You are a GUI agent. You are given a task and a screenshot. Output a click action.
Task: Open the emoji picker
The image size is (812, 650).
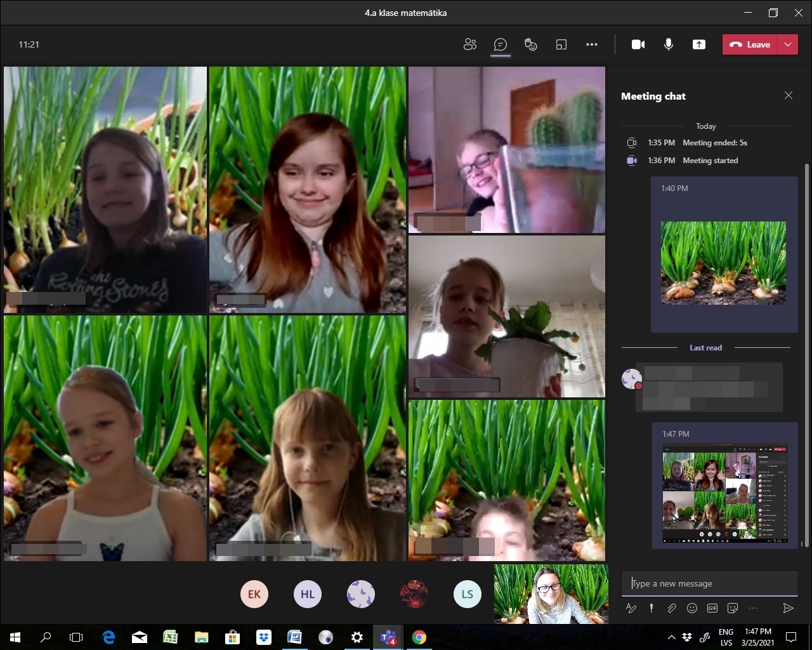point(692,608)
